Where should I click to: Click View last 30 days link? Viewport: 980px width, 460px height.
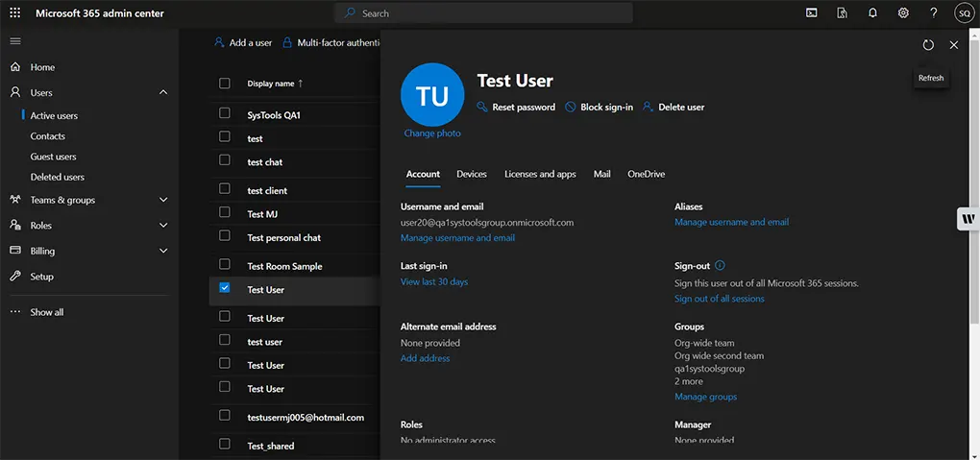[x=433, y=282]
